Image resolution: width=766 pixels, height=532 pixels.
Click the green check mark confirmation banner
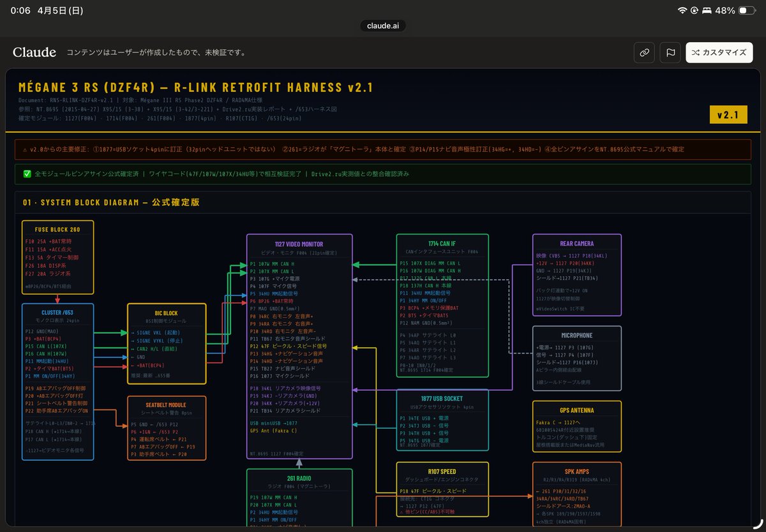(382, 174)
